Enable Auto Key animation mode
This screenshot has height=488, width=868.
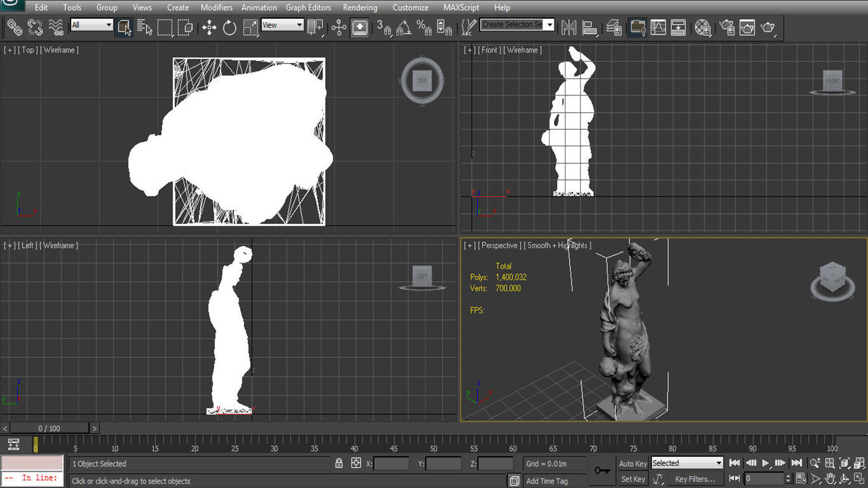[x=633, y=464]
